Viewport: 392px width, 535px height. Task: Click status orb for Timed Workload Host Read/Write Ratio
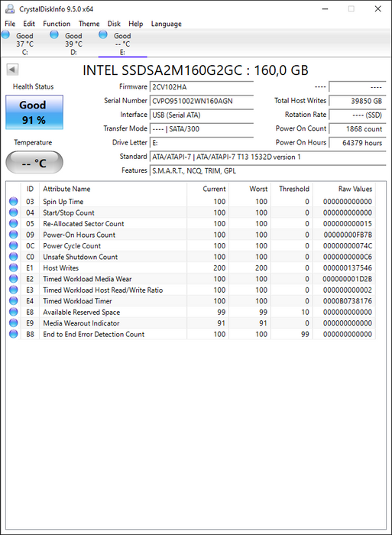(13, 290)
